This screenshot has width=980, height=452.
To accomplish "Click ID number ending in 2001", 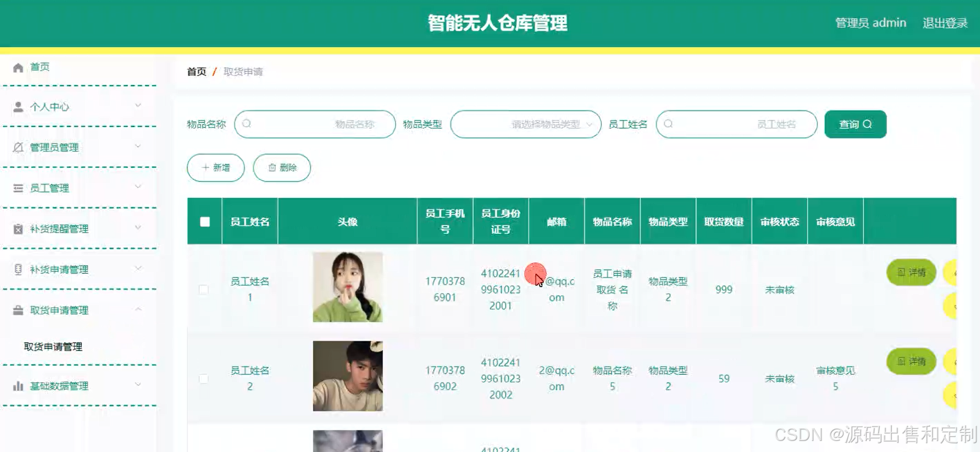I will pos(500,290).
